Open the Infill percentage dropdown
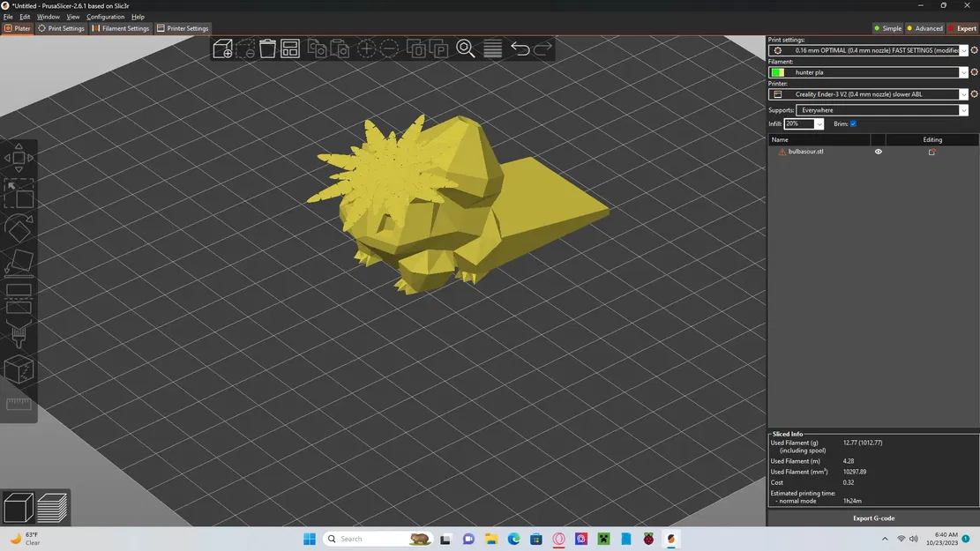Screen dimensions: 980x551 pos(819,124)
